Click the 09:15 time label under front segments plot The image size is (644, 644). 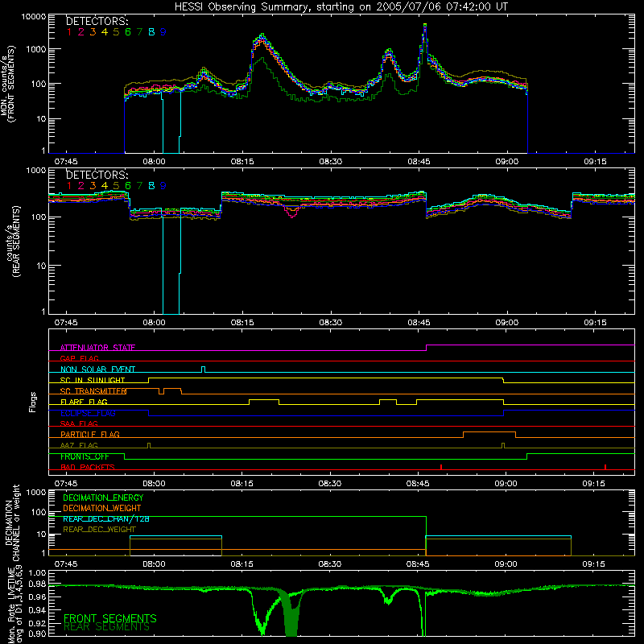[595, 162]
